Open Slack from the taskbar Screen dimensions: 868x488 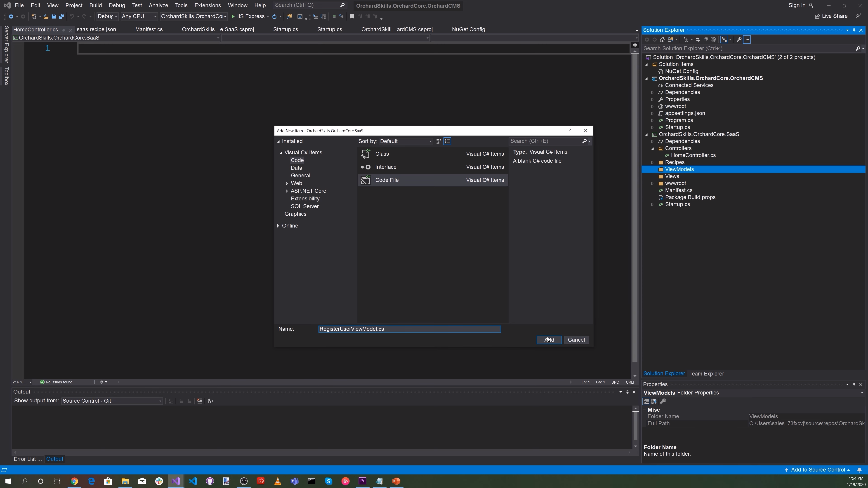[159, 481]
